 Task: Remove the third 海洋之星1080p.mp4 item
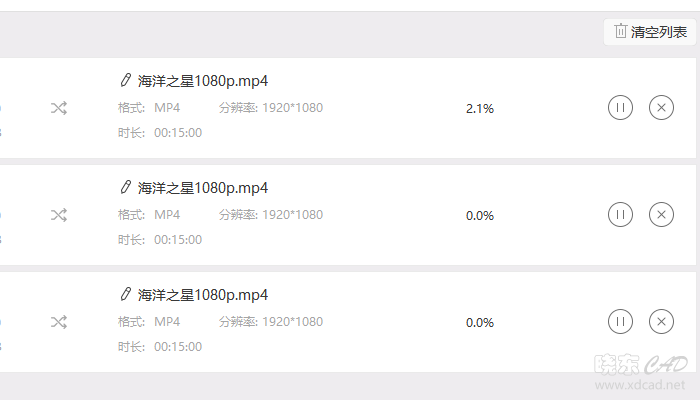pyautogui.click(x=661, y=321)
